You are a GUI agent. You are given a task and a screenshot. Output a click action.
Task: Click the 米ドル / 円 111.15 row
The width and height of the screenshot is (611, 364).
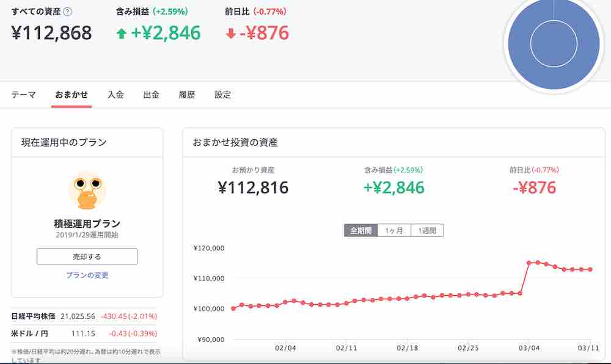click(84, 333)
